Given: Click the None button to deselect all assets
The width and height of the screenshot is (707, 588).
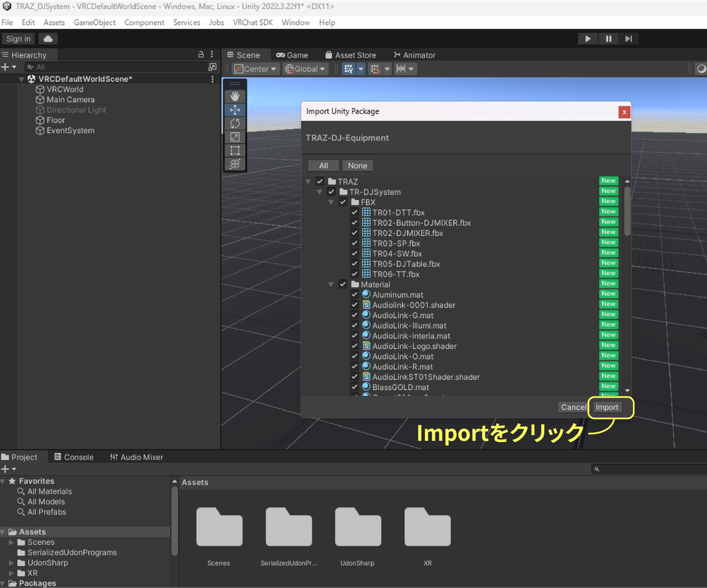Looking at the screenshot, I should pyautogui.click(x=357, y=165).
